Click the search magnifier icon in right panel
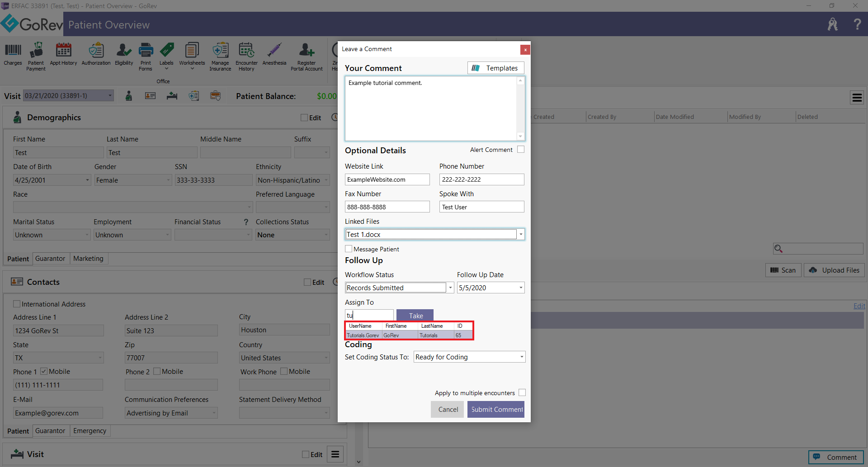 [x=778, y=249]
